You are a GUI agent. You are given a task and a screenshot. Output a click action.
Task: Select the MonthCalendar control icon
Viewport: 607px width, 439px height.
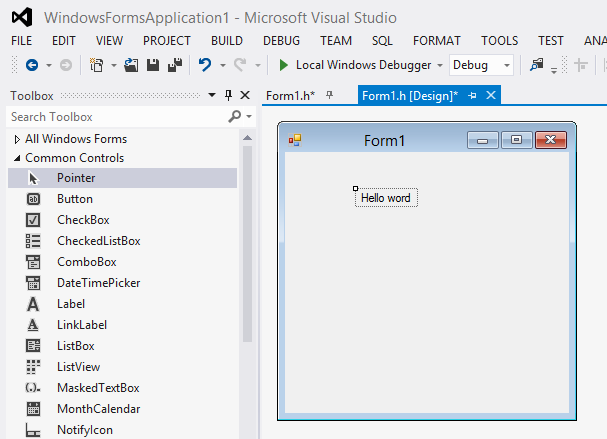pyautogui.click(x=33, y=409)
